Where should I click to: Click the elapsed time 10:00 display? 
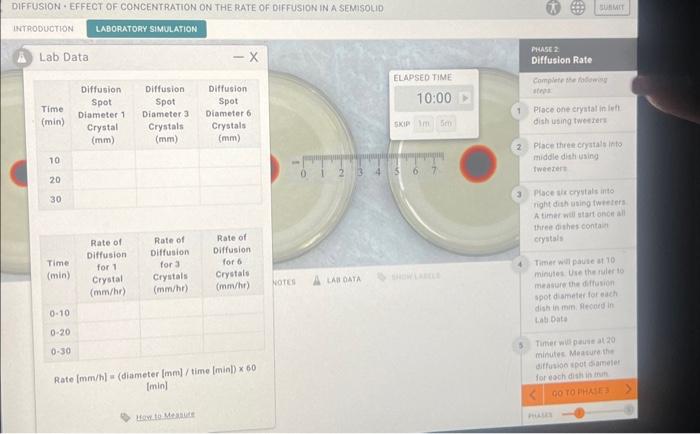coord(434,98)
